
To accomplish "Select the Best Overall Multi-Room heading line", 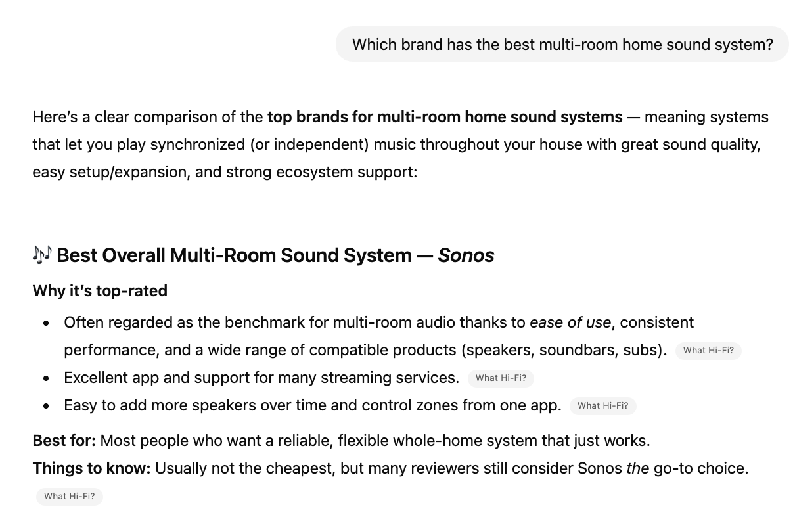I will pos(263,255).
